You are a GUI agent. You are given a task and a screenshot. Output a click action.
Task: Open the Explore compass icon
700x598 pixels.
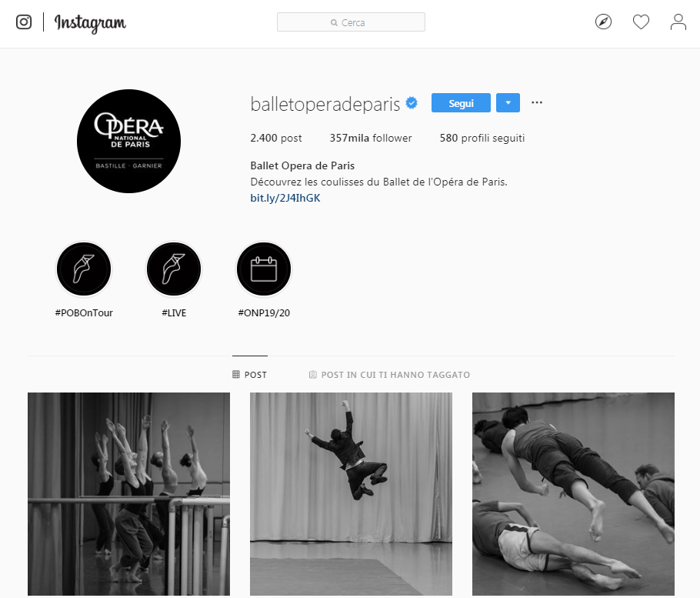click(x=603, y=22)
